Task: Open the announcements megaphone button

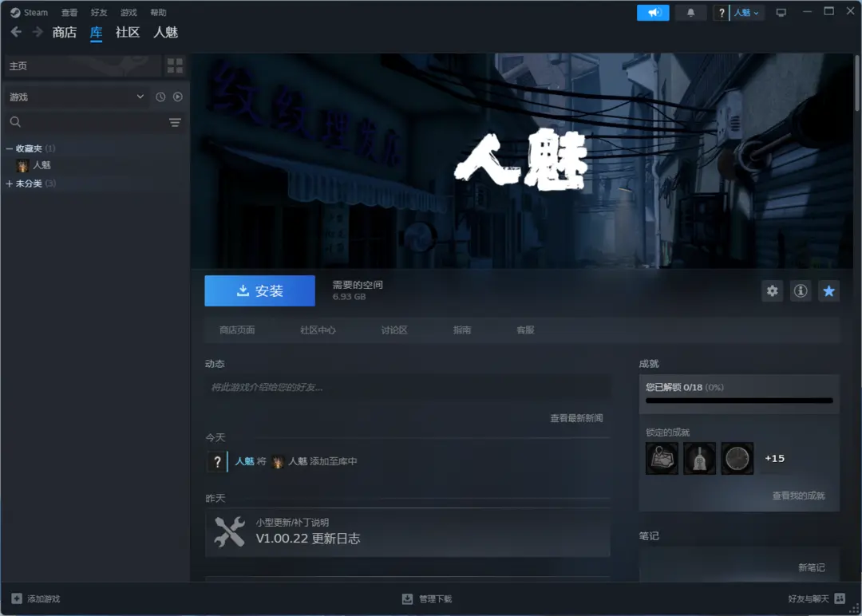Action: (x=653, y=12)
